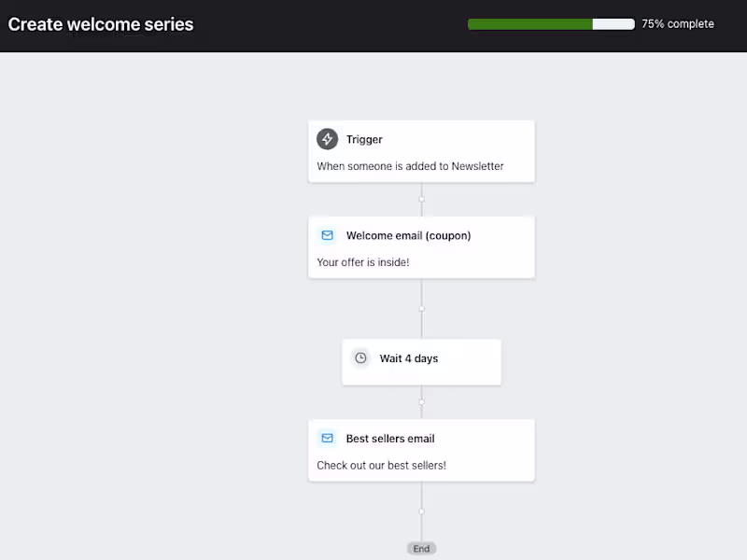This screenshot has width=747, height=560.
Task: Click the connector dot below the Welcome email card
Action: click(421, 309)
